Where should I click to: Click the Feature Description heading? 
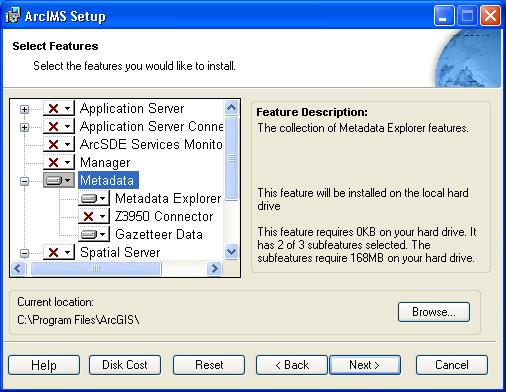312,112
